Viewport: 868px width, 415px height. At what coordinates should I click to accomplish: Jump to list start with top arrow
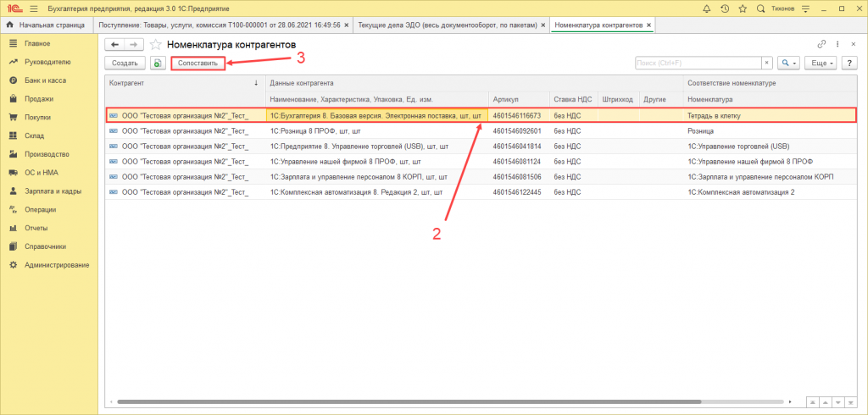coord(812,401)
